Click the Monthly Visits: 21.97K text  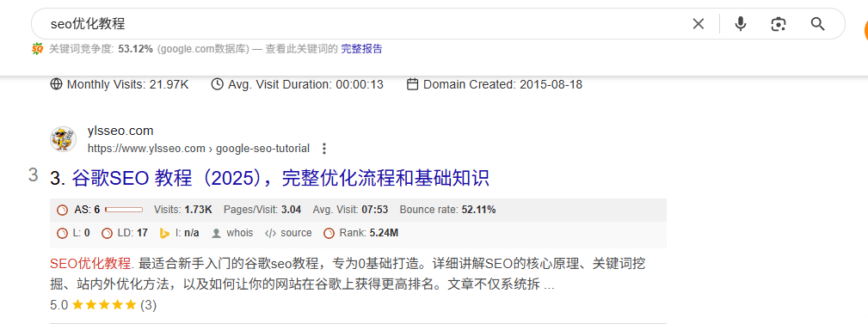[x=128, y=84]
